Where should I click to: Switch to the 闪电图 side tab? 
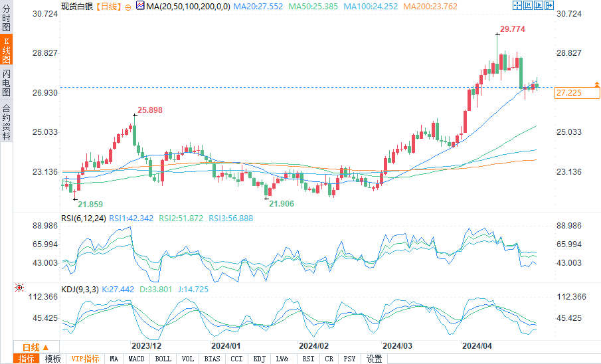6,82
